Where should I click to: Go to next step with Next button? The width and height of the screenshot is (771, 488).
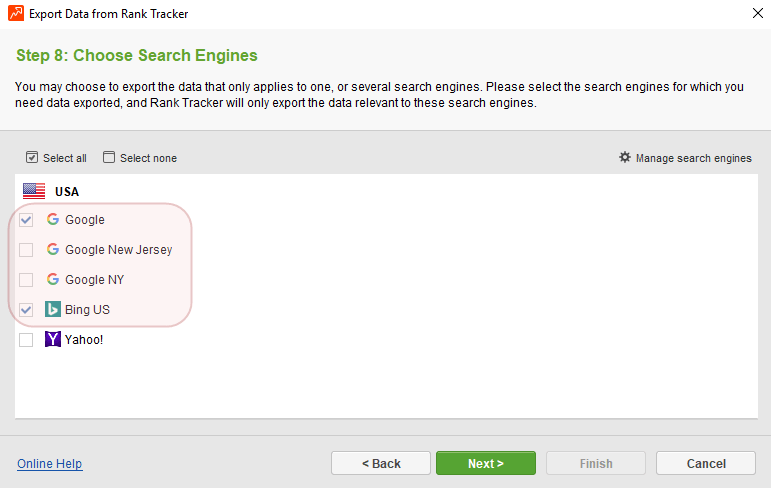486,463
